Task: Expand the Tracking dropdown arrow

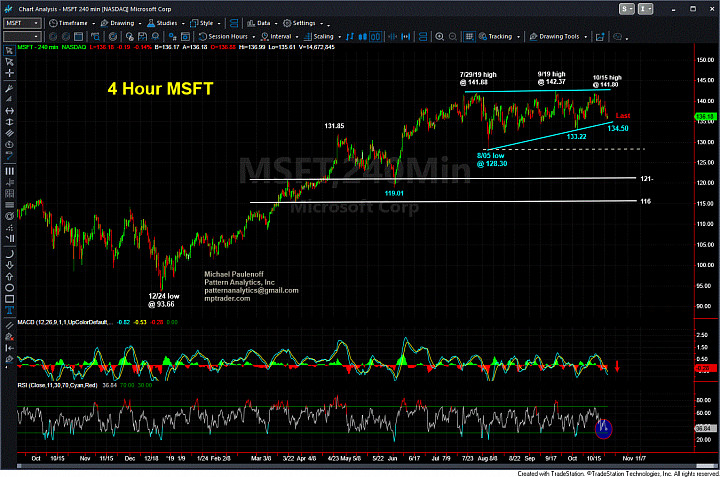Action: (x=518, y=37)
